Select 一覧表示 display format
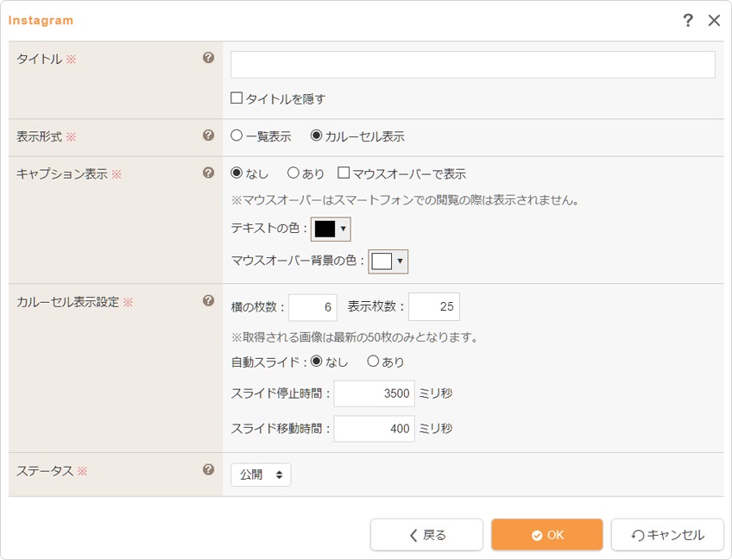Screen dimensions: 732x560 tap(237, 136)
